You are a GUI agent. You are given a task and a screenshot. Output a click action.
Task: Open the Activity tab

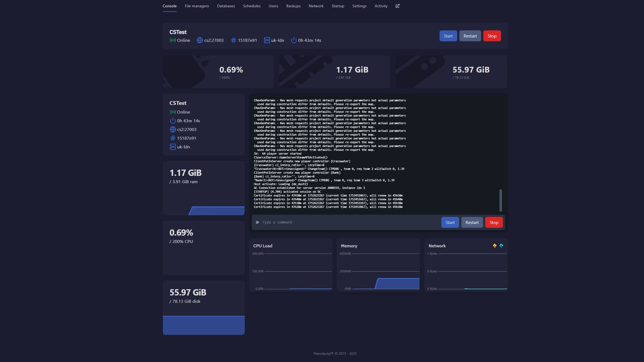pos(381,6)
